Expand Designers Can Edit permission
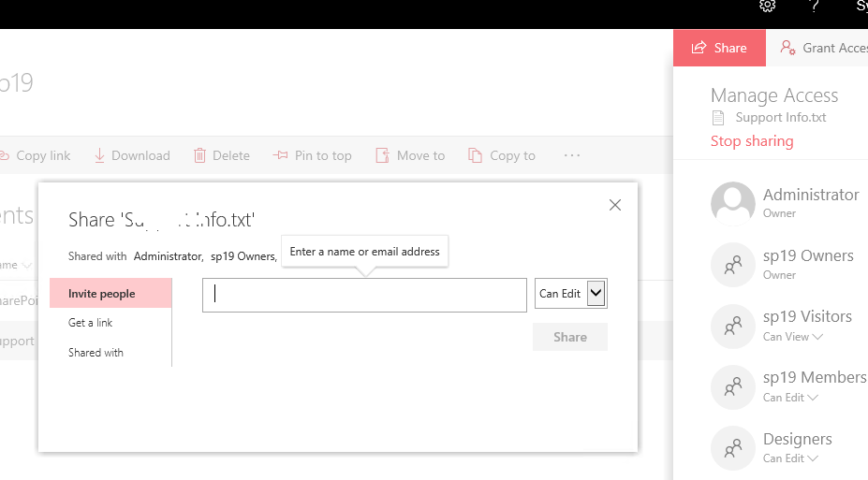 [x=790, y=458]
